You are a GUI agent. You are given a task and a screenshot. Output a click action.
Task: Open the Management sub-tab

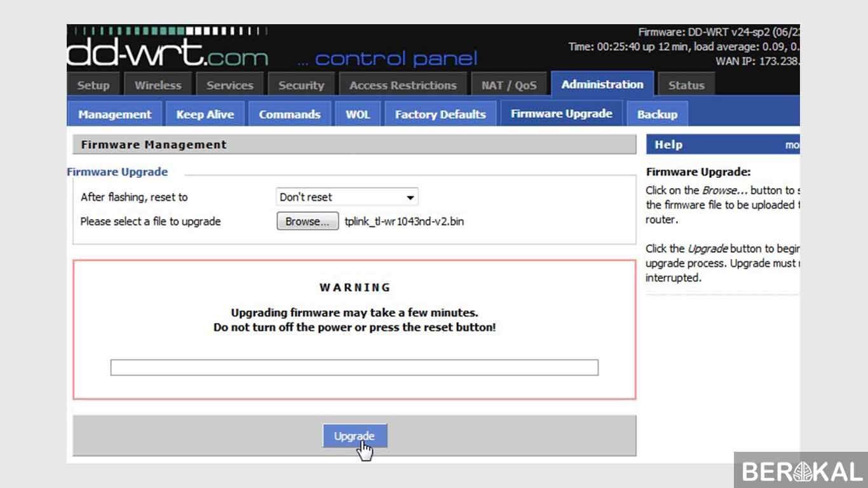(115, 114)
